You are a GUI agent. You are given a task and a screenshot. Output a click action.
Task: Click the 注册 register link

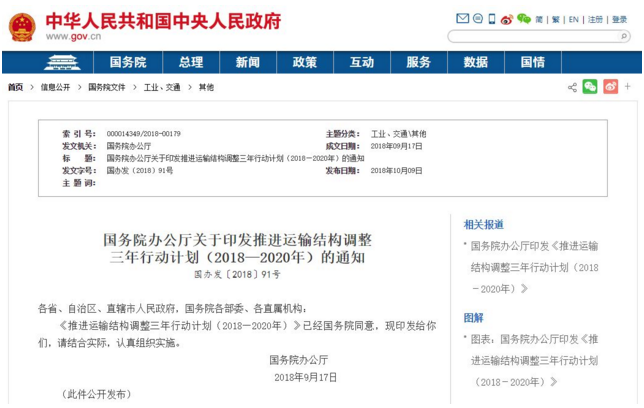[595, 19]
